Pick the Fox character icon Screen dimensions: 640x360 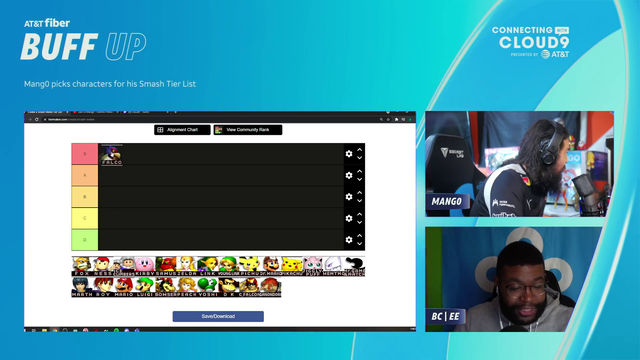[x=82, y=266]
